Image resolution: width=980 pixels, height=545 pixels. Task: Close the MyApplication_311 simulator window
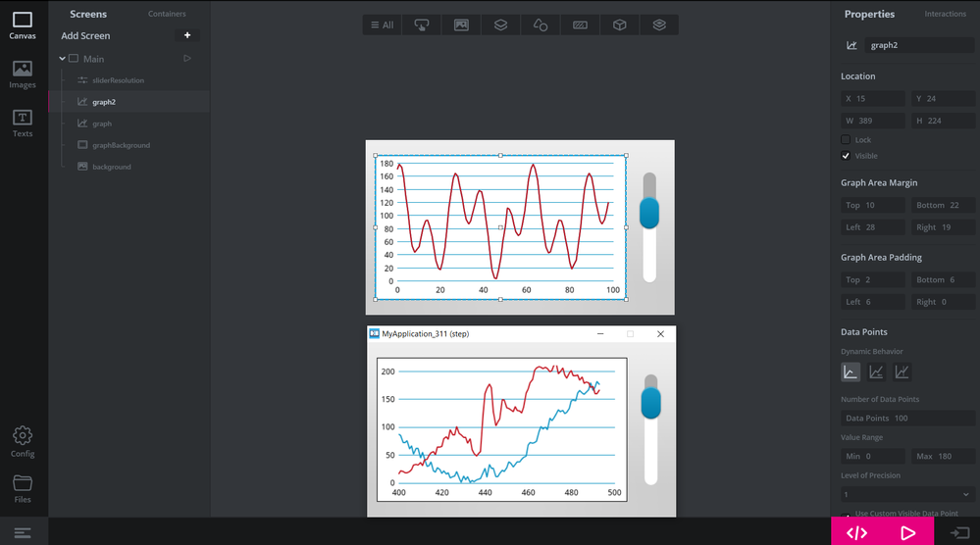(660, 334)
